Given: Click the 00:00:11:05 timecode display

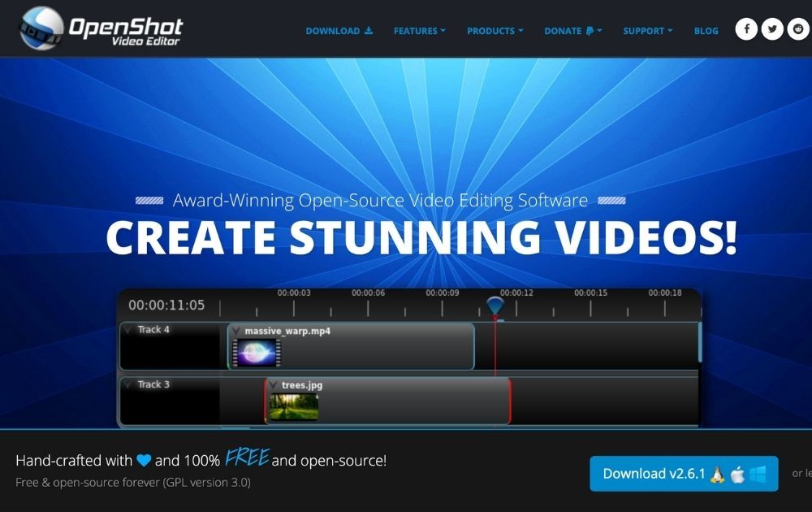Looking at the screenshot, I should click(x=166, y=306).
